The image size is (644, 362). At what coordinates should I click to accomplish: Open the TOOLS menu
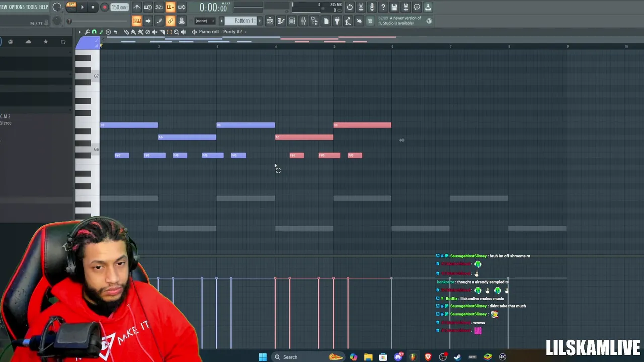click(x=32, y=7)
